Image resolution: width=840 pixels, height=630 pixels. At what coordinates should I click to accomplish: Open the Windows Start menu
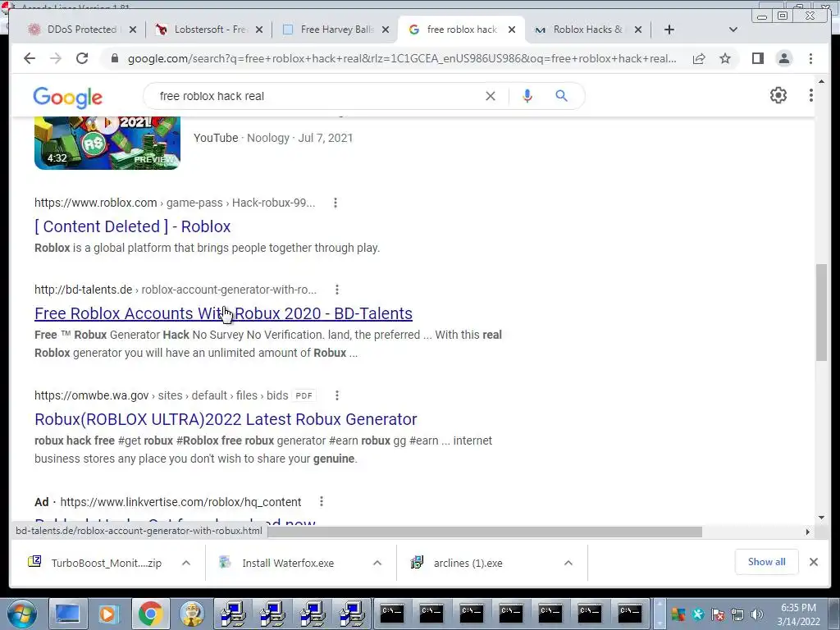coord(21,614)
